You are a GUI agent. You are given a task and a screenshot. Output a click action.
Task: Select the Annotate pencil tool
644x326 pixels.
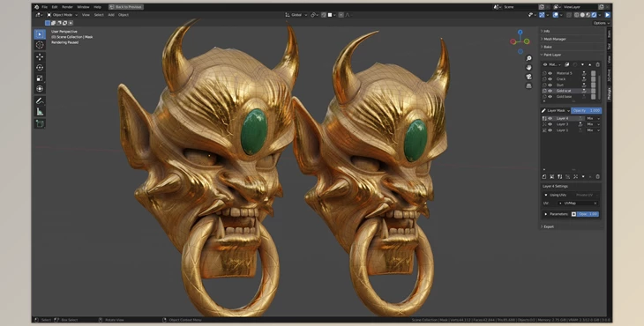pos(40,100)
